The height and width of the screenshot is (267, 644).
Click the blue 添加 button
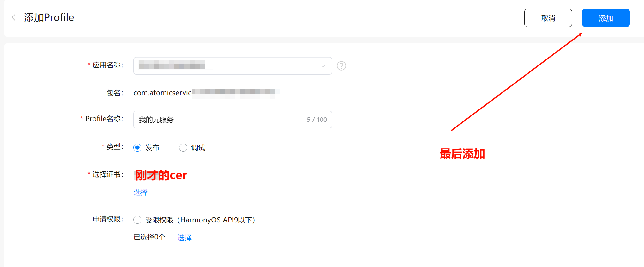coord(606,18)
